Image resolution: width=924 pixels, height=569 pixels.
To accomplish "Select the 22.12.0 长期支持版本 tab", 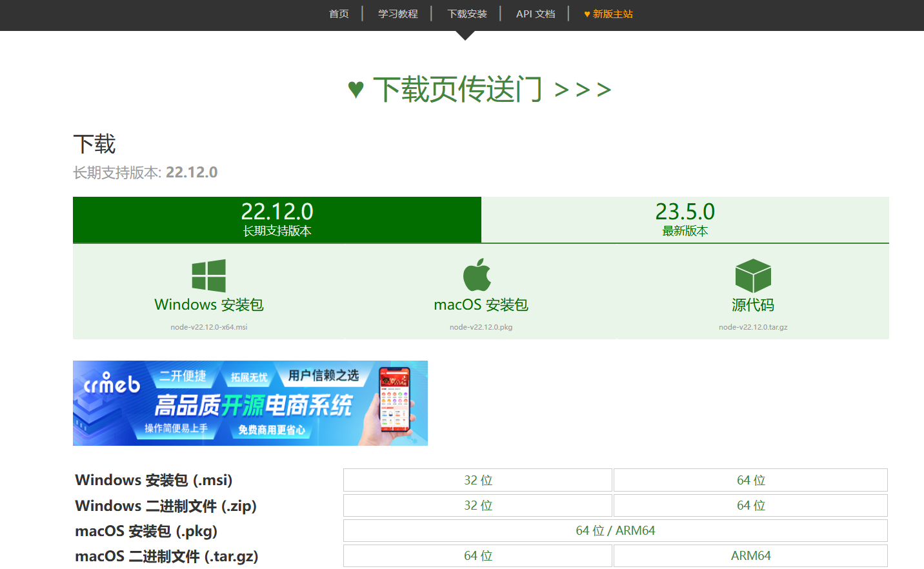I will coord(277,219).
